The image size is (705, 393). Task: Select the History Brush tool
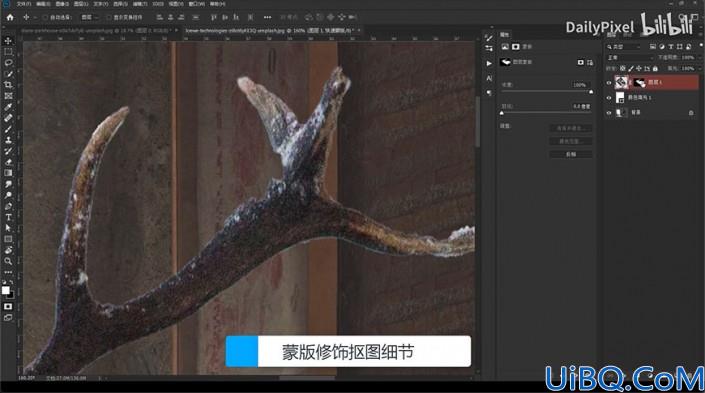click(8, 151)
